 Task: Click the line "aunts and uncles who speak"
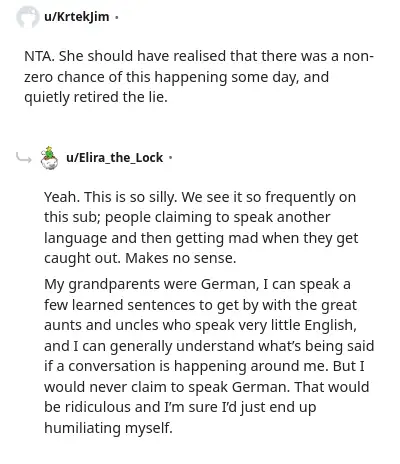200,325
